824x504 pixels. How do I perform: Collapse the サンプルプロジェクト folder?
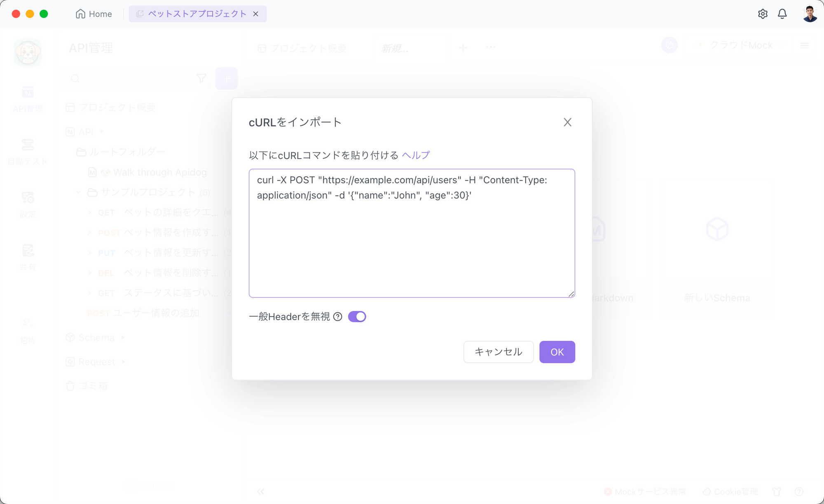(x=78, y=192)
